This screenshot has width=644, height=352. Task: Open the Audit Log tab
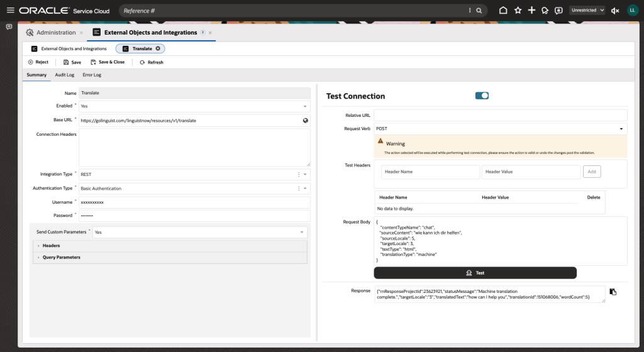pyautogui.click(x=65, y=75)
